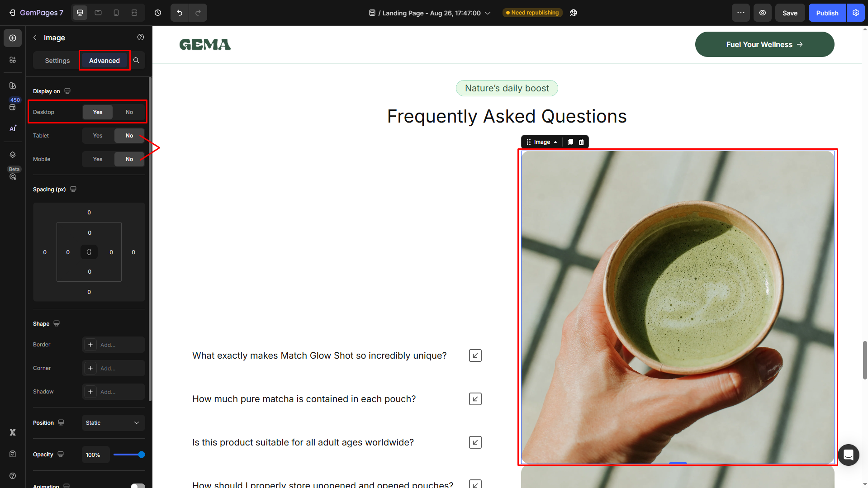
Task: Open the add element plus icon in sidebar
Action: [x=13, y=38]
